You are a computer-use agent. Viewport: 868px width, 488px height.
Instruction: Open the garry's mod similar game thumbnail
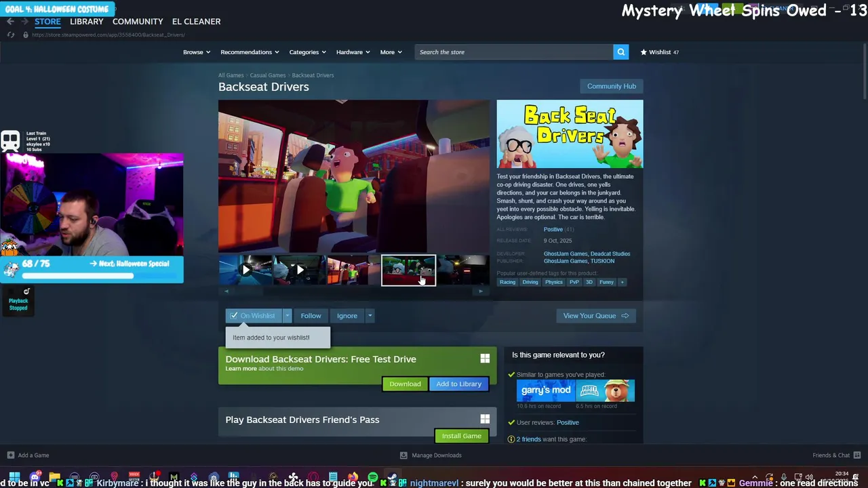coord(546,390)
